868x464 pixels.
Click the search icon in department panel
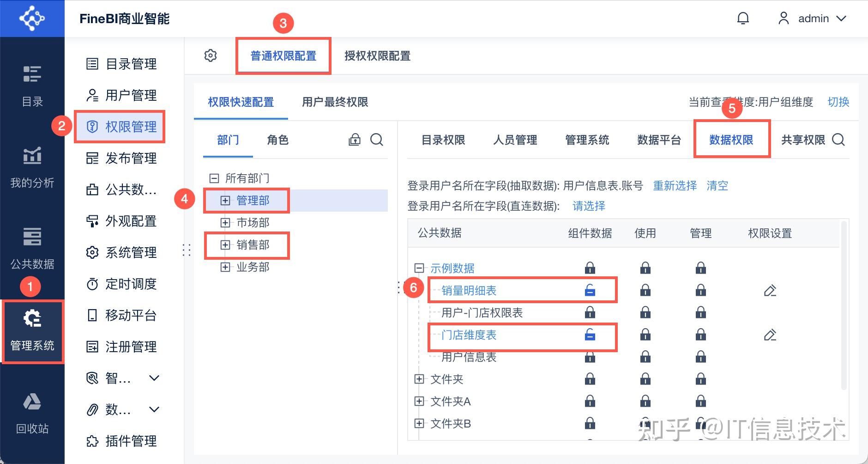click(x=377, y=140)
